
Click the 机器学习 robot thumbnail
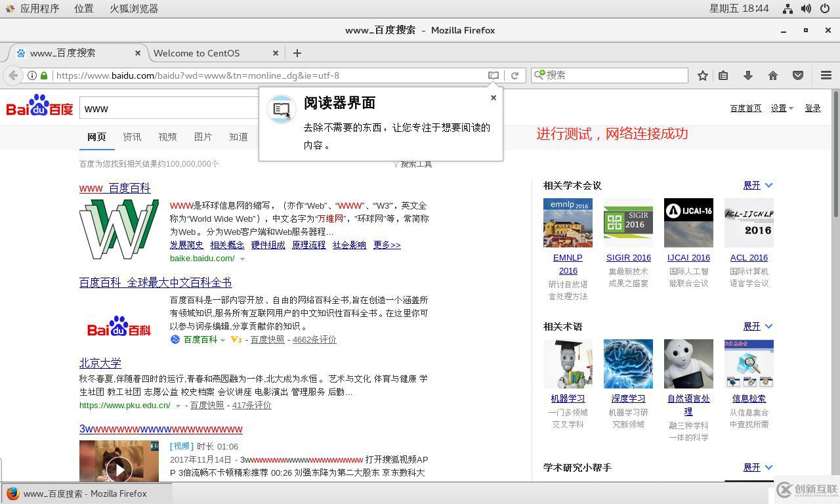pos(568,364)
